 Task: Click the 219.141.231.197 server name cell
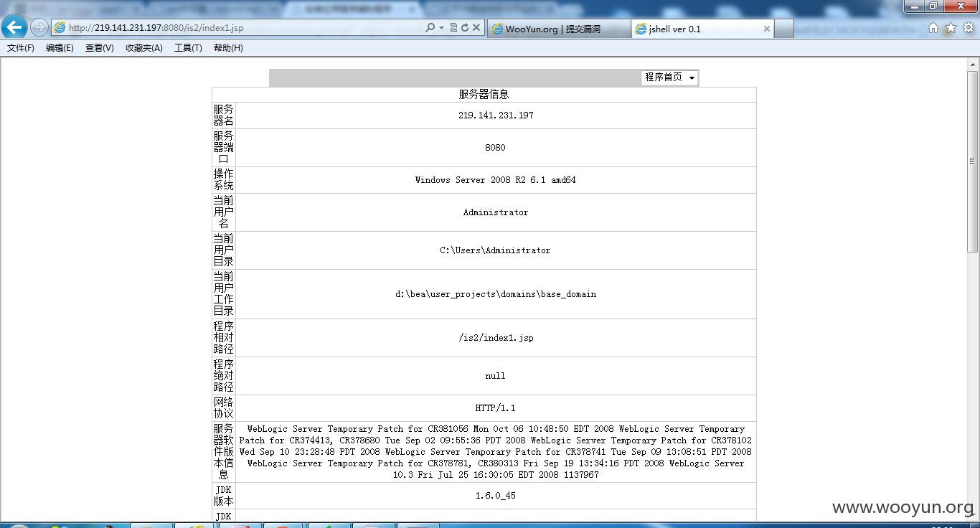point(496,115)
